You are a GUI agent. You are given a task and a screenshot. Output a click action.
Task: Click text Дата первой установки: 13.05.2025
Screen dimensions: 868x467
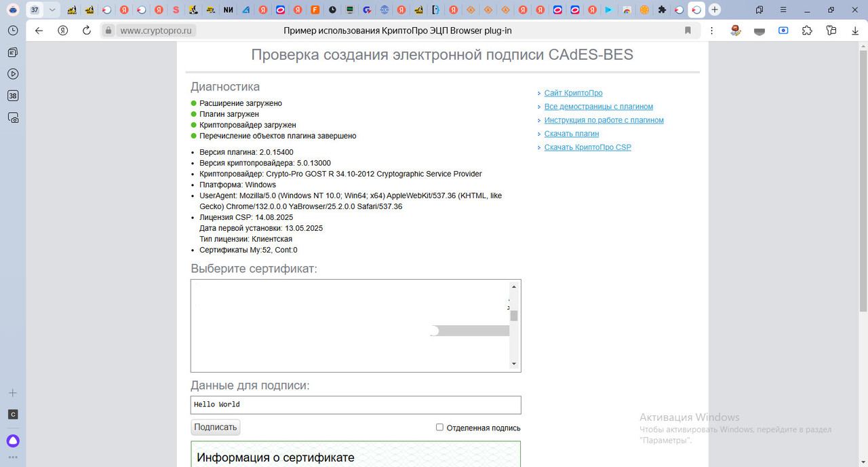[x=261, y=228]
